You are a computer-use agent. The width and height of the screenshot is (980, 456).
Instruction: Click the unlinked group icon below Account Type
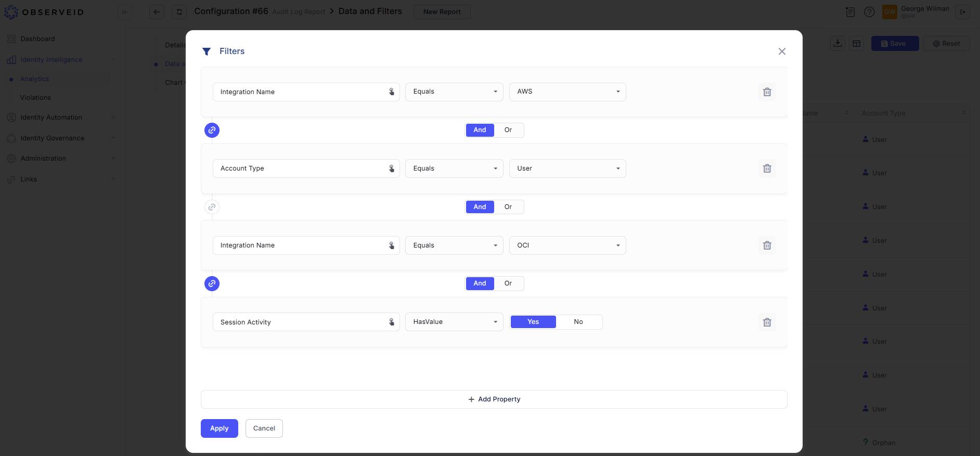click(x=212, y=207)
